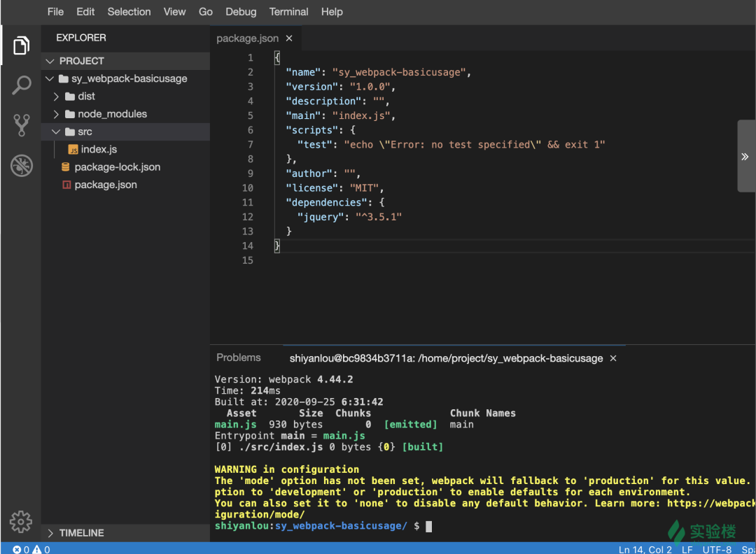Click the terminal prompt cursor

pos(428,526)
